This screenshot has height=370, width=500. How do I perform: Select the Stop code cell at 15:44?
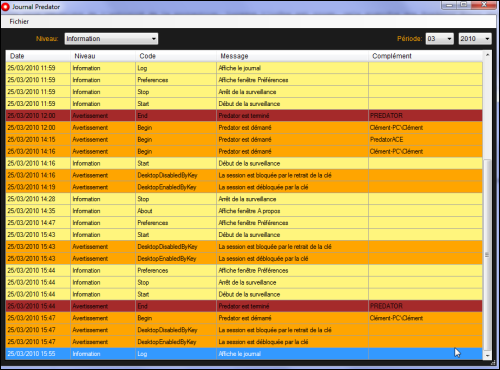[x=176, y=282]
